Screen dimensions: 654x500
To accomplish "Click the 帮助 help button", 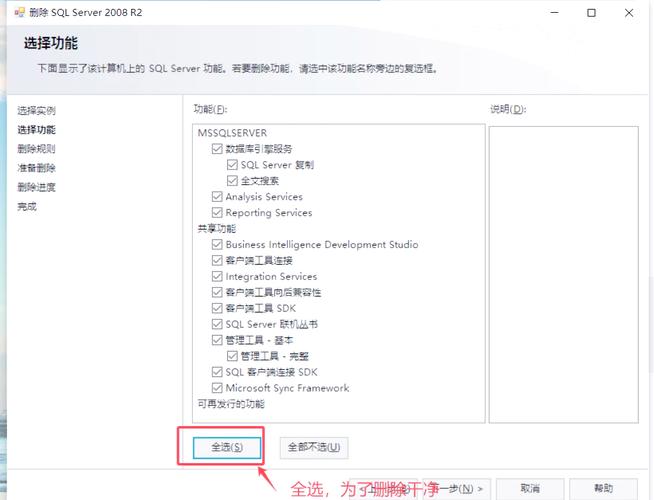I will point(604,488).
